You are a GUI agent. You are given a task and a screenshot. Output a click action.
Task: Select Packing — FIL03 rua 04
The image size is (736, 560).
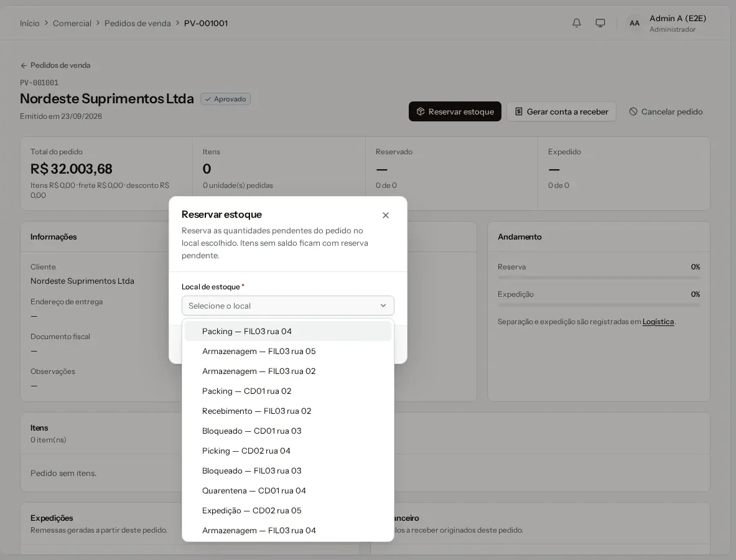(x=287, y=332)
